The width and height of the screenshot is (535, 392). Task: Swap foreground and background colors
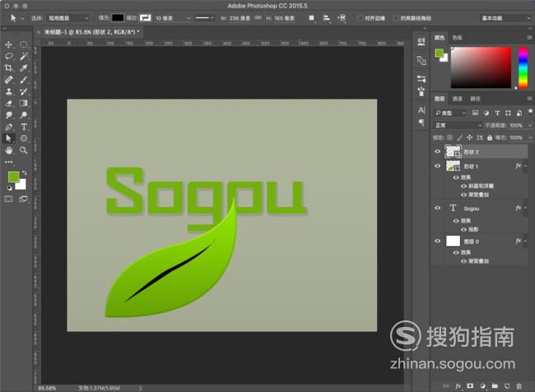point(24,173)
